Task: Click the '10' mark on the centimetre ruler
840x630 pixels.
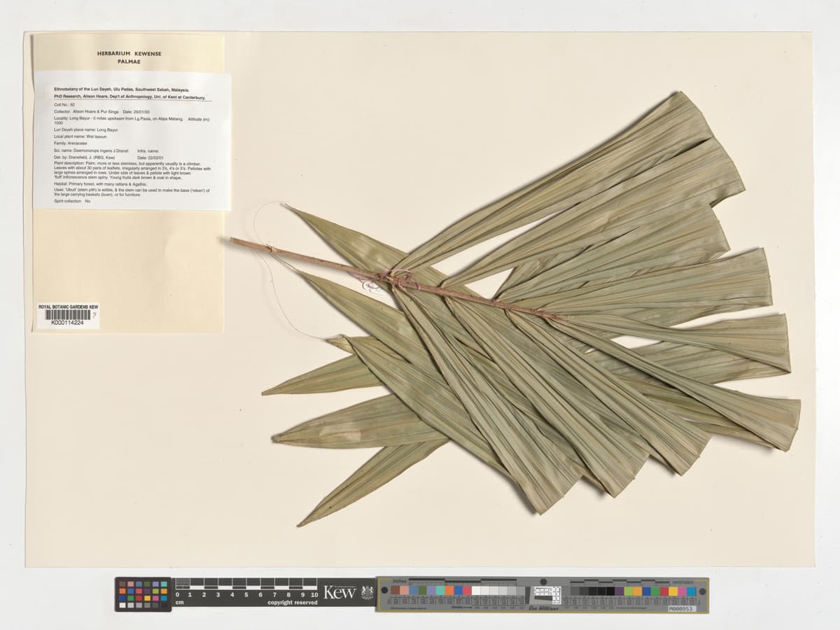Action: click(315, 595)
